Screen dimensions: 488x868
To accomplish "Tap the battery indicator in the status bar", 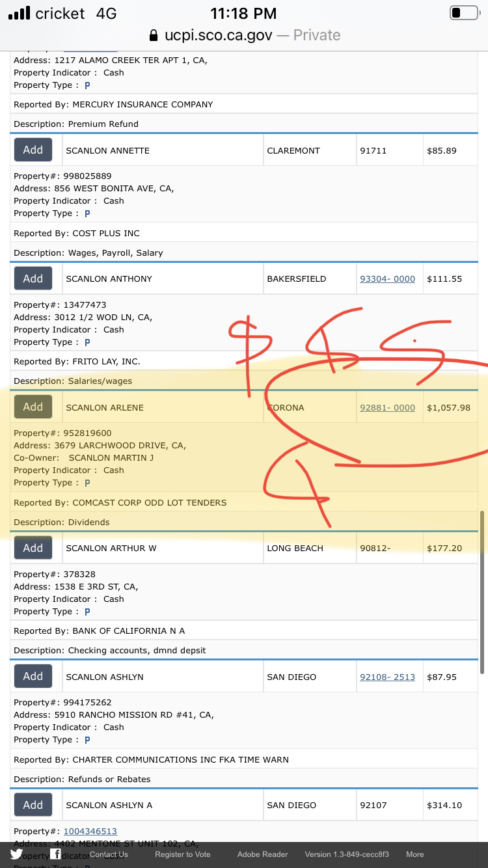I will click(464, 13).
